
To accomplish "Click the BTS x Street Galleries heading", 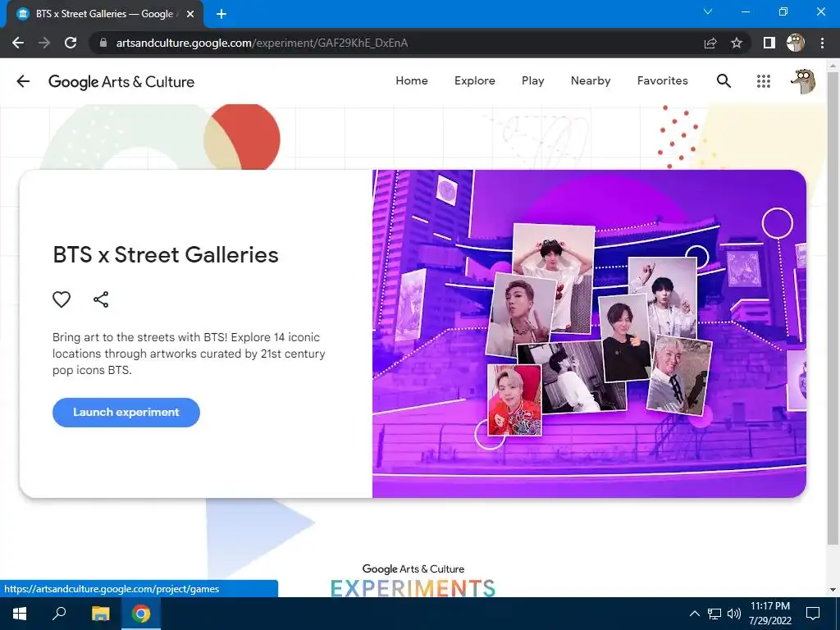I will click(166, 255).
